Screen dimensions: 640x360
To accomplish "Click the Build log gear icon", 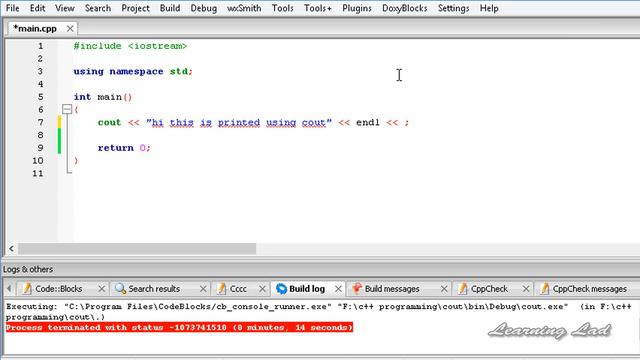I will pos(281,289).
